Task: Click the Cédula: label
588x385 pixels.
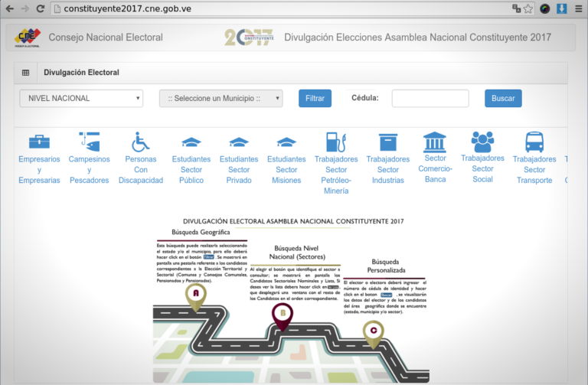Action: (365, 98)
